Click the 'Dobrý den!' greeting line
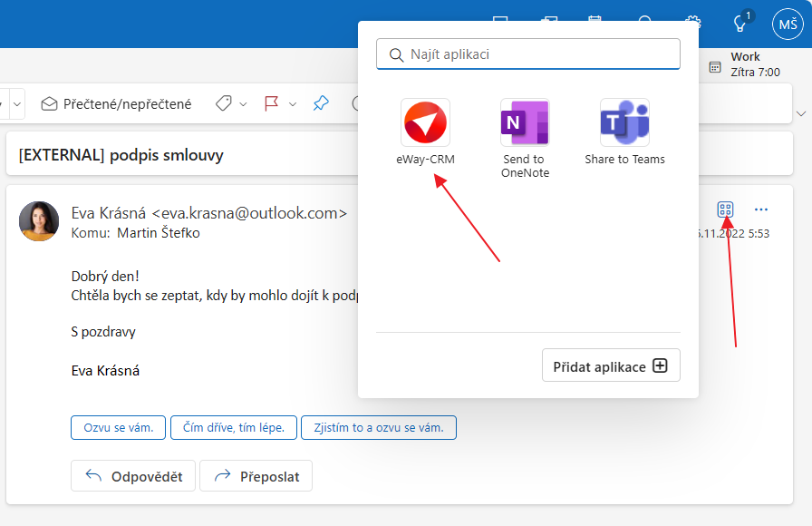812x526 pixels. point(105,277)
